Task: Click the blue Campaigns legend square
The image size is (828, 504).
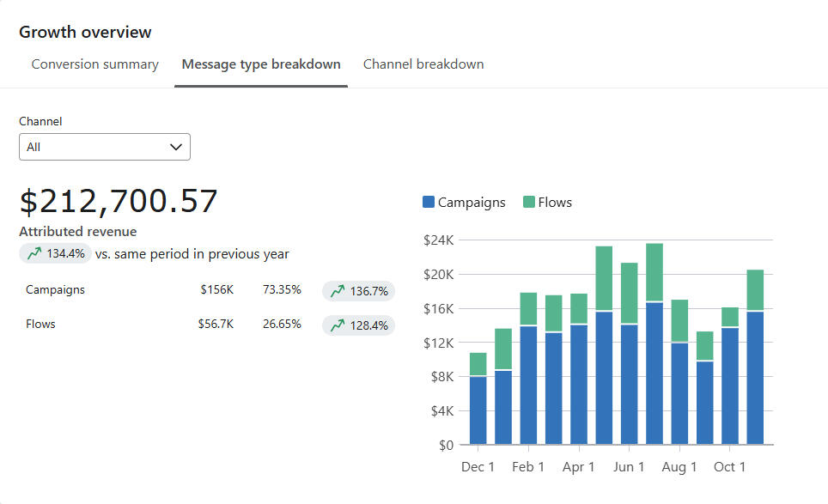Action: 430,201
